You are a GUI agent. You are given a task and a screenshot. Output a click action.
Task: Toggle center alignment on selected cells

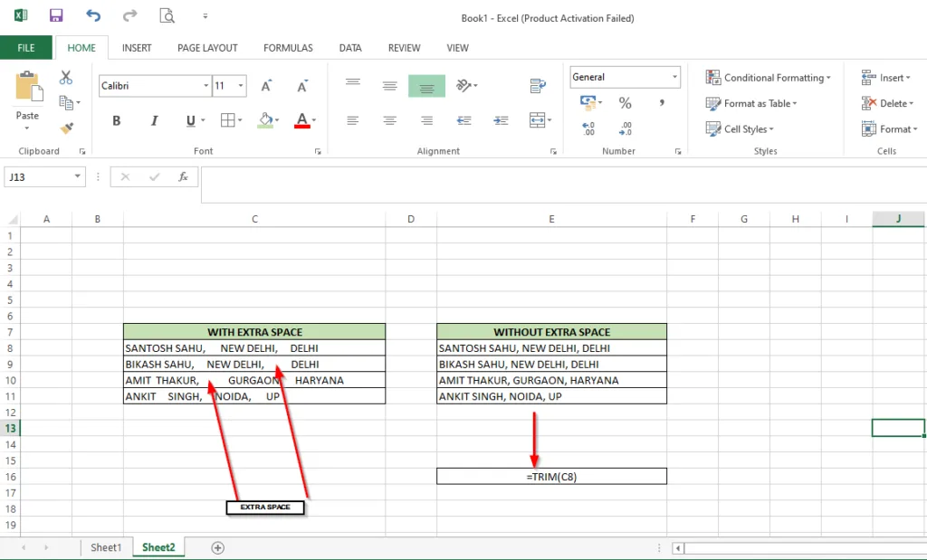pyautogui.click(x=389, y=120)
